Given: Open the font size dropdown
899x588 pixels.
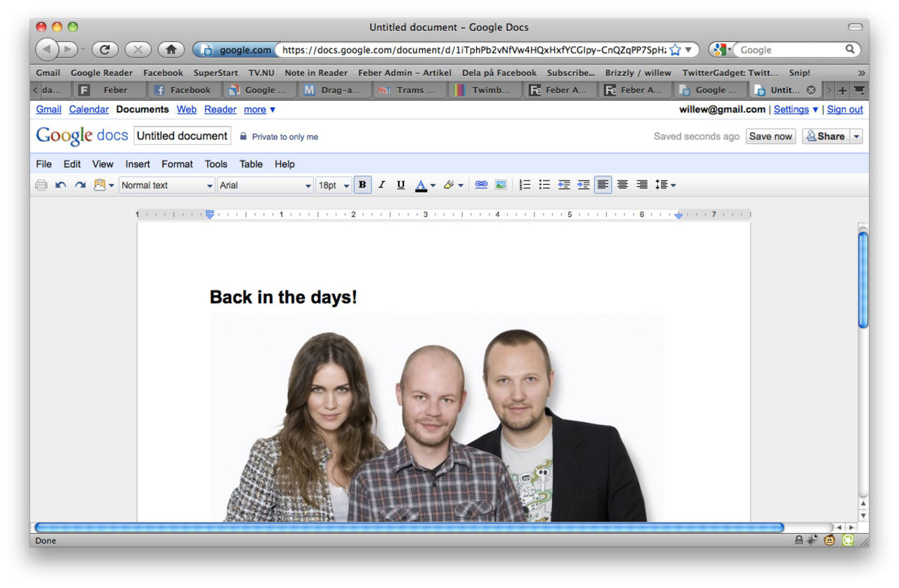Looking at the screenshot, I should click(334, 185).
